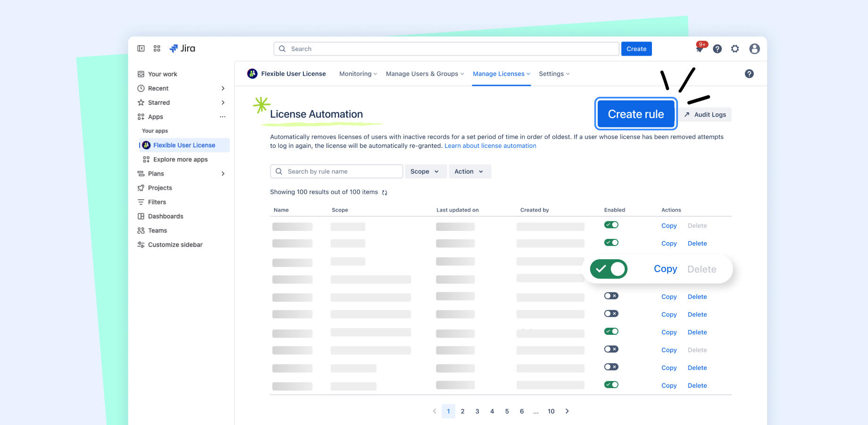Viewport: 868px width, 425px height.
Task: Open your profile avatar icon
Action: 754,49
